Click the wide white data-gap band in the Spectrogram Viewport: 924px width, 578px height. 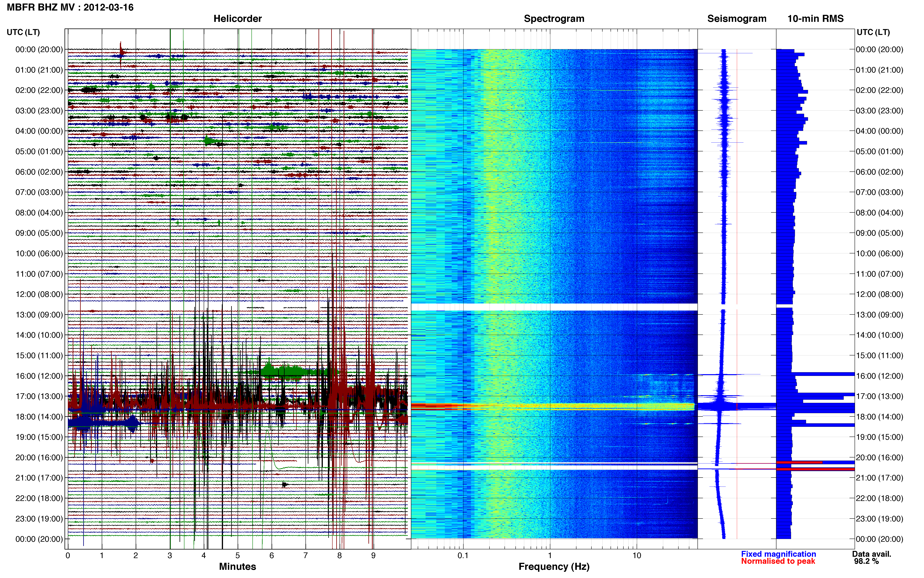pyautogui.click(x=554, y=307)
